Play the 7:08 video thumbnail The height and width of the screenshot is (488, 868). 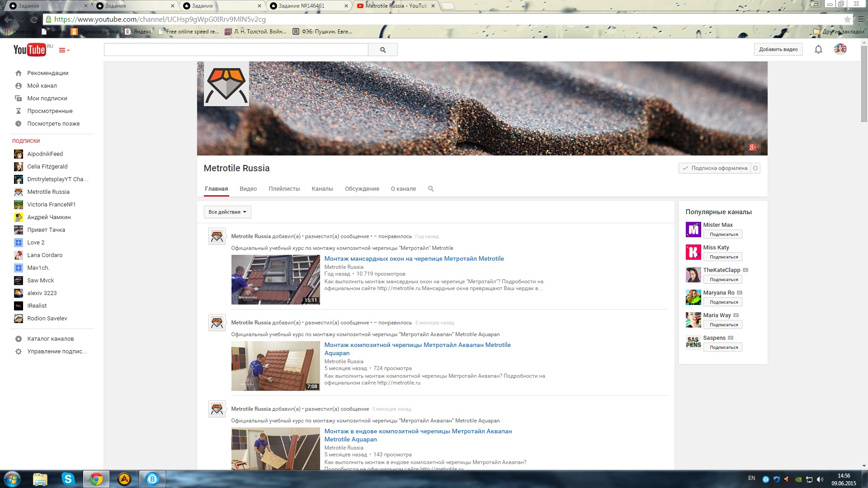tap(276, 366)
